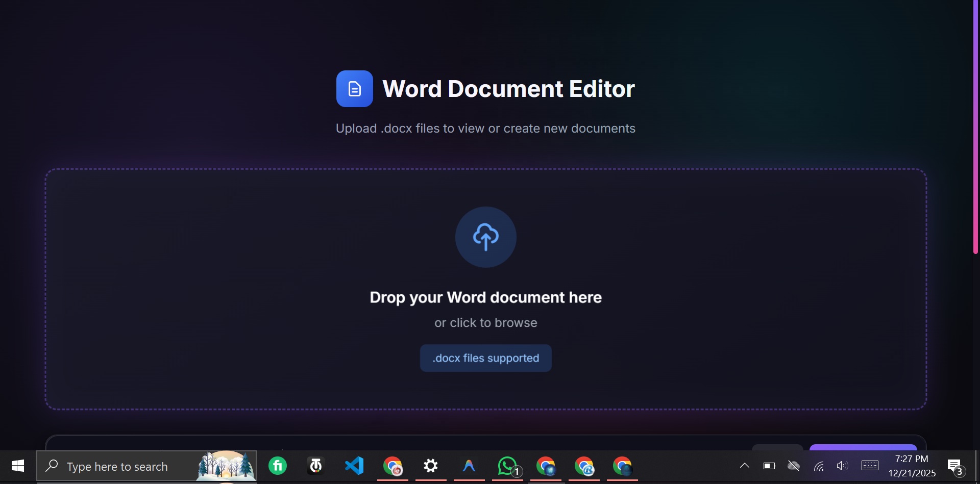Open Windows Settings gear in taskbar

[x=431, y=466]
